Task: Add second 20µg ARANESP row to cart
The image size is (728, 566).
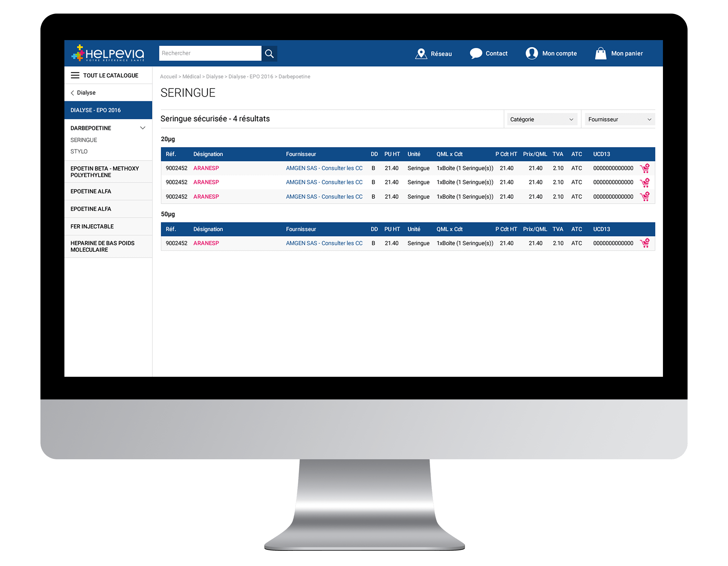Action: tap(645, 182)
